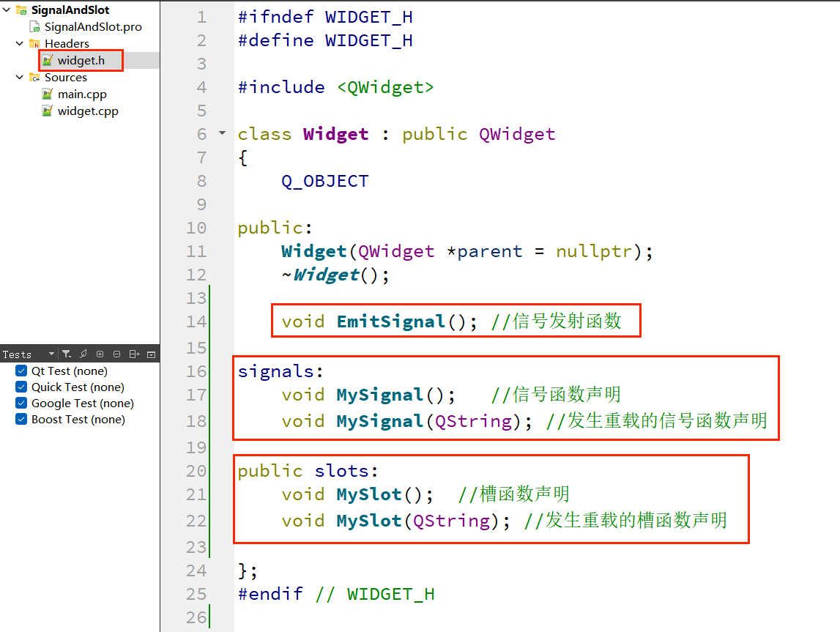Uncheck the Quick Test checkbox
The image size is (840, 632).
pyautogui.click(x=21, y=387)
